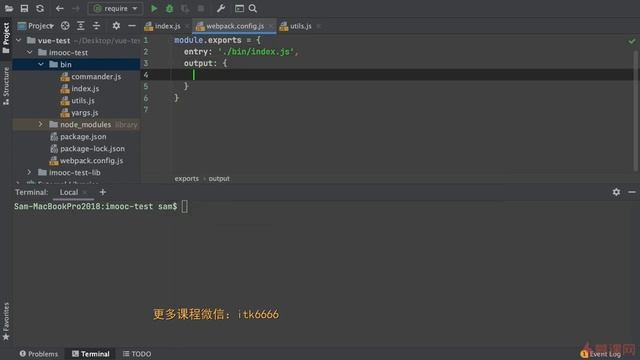
Task: Select the Local terminal session tab
Action: (69, 192)
